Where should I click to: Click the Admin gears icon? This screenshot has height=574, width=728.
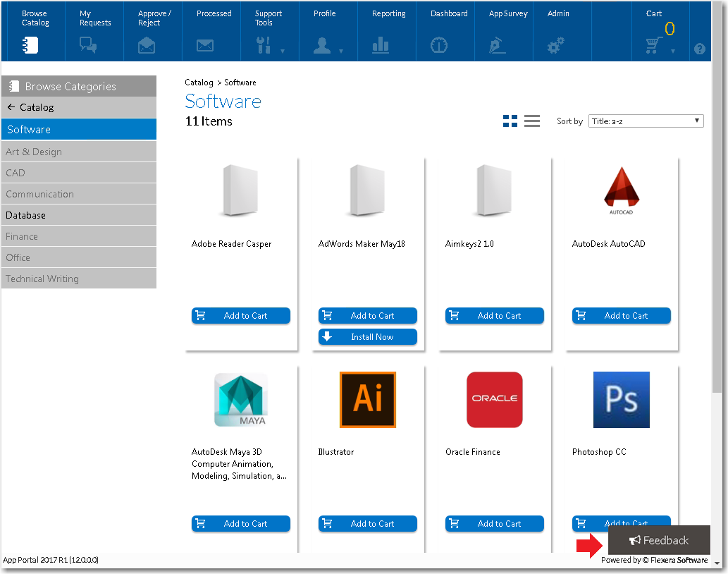[556, 47]
